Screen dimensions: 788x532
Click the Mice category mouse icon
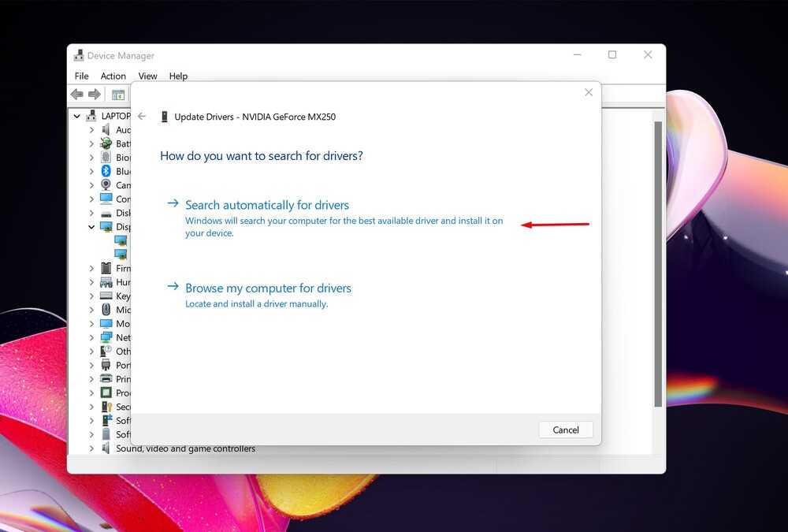[x=106, y=310]
